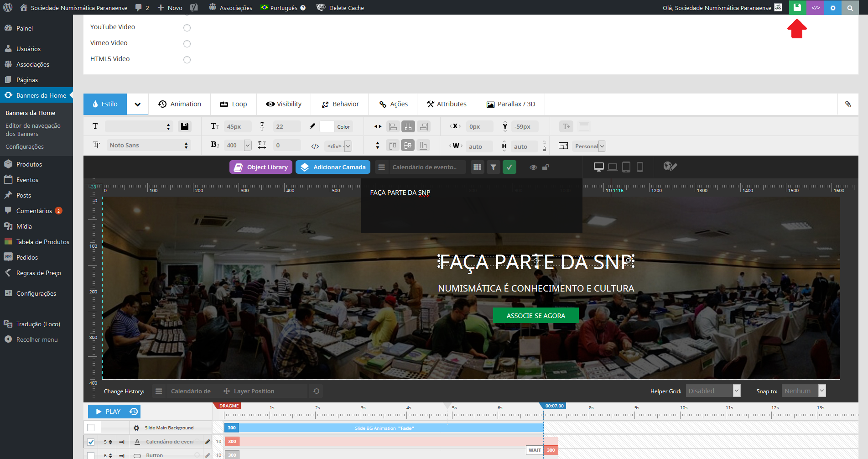Select Vimeo Video radio option
868x459 pixels.
(x=187, y=44)
